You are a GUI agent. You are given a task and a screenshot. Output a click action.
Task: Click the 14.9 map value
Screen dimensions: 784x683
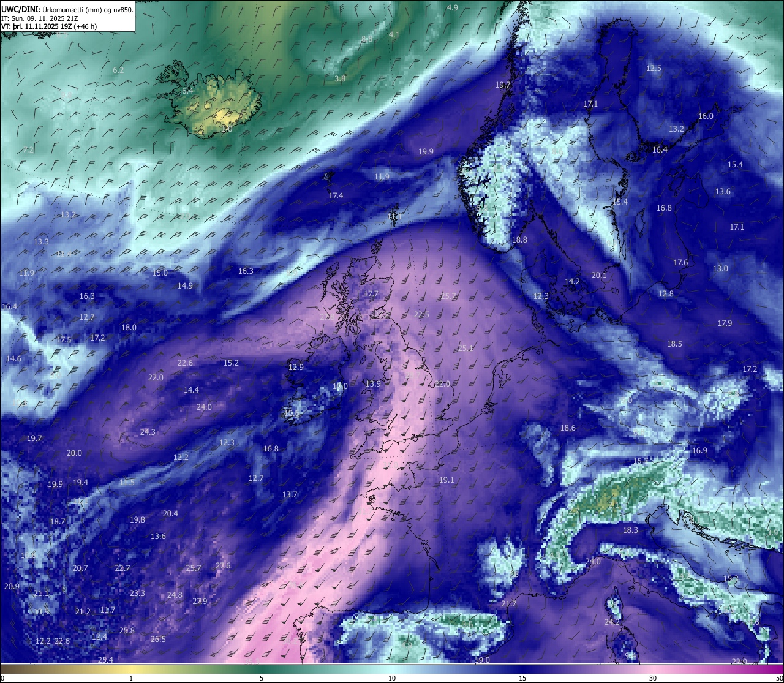pos(185,286)
